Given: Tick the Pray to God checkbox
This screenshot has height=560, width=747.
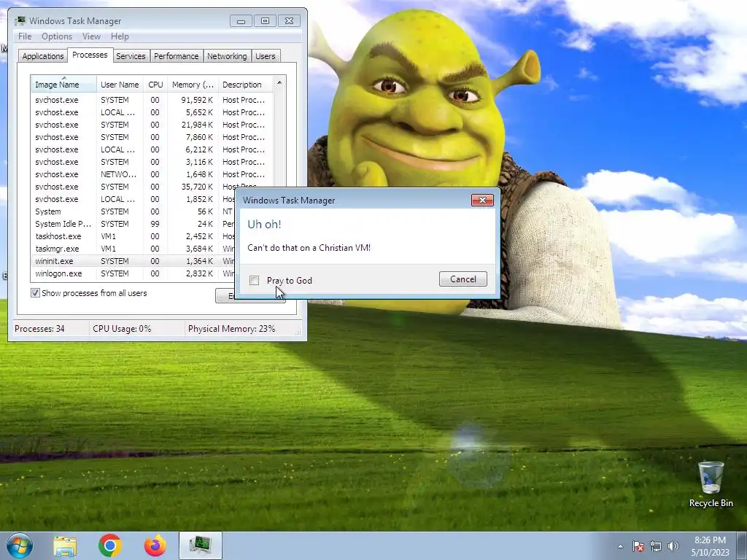Looking at the screenshot, I should (x=255, y=281).
